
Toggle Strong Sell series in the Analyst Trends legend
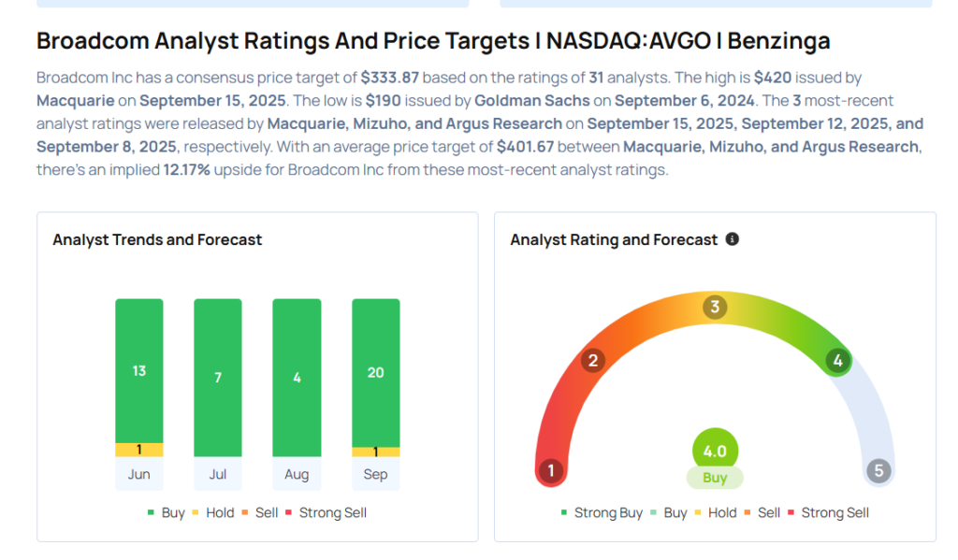coord(327,512)
